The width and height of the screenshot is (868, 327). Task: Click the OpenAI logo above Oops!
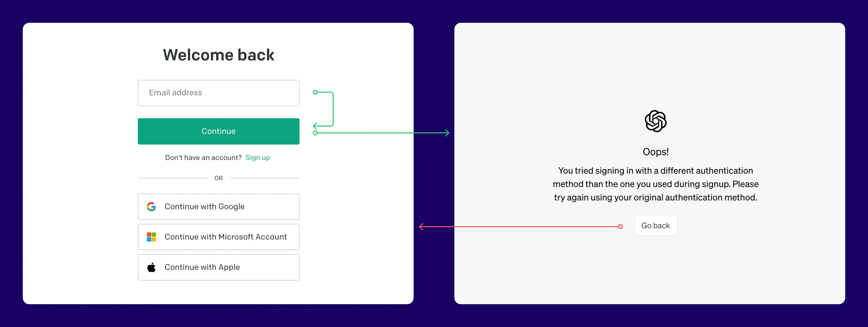(x=655, y=121)
